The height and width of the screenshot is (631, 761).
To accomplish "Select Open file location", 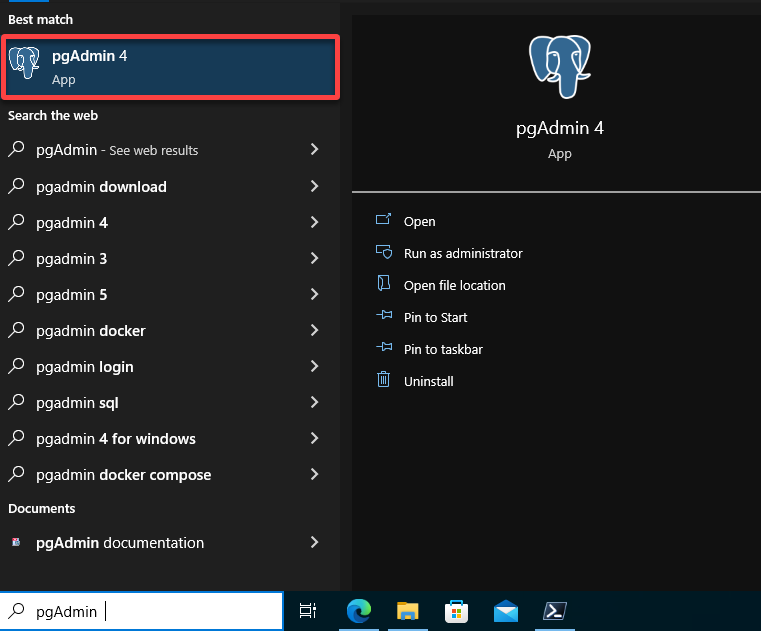I will click(455, 286).
